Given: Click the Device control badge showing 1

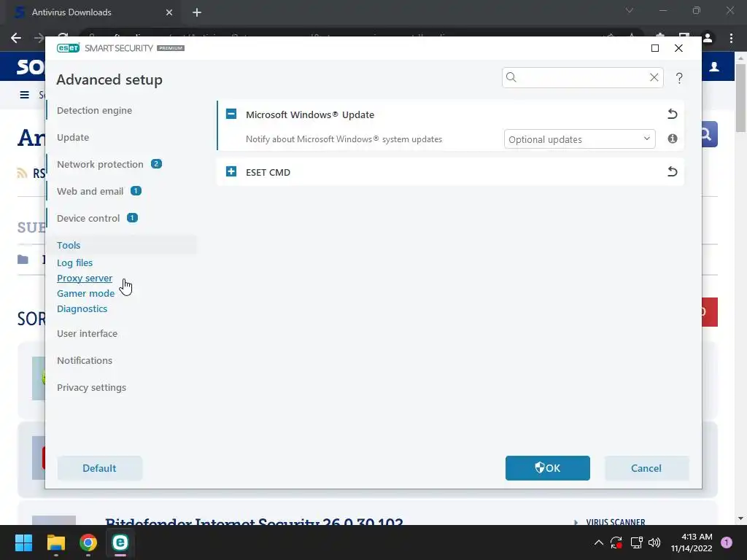Looking at the screenshot, I should pos(132,217).
